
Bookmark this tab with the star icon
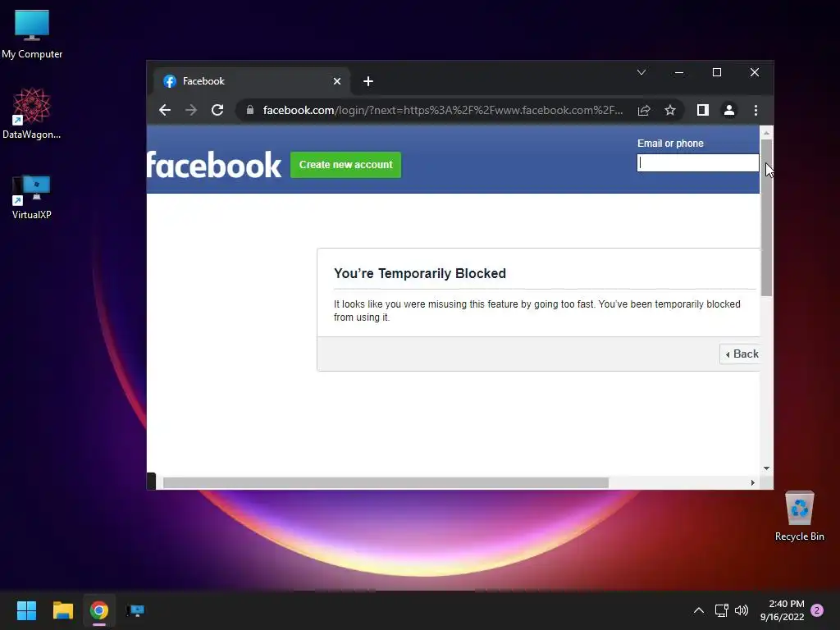click(670, 111)
